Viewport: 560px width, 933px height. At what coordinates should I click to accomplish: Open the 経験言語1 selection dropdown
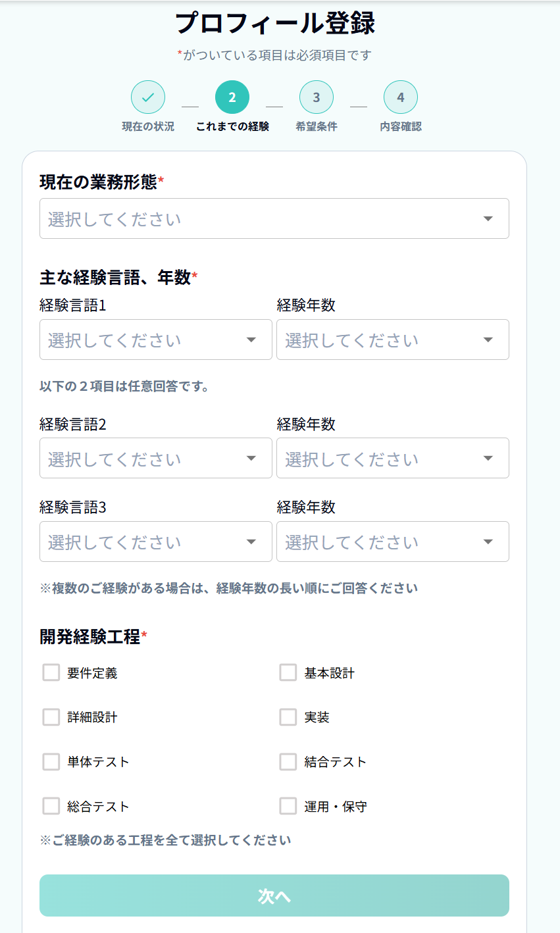[155, 340]
